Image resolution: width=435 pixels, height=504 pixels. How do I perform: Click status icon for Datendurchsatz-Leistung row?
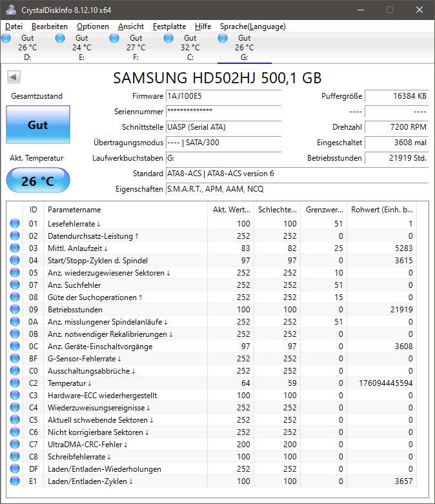[15, 236]
